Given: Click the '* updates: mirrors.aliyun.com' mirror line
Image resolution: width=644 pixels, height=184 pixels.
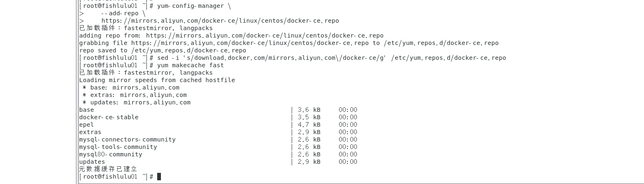Looking at the screenshot, I should click(x=136, y=102).
